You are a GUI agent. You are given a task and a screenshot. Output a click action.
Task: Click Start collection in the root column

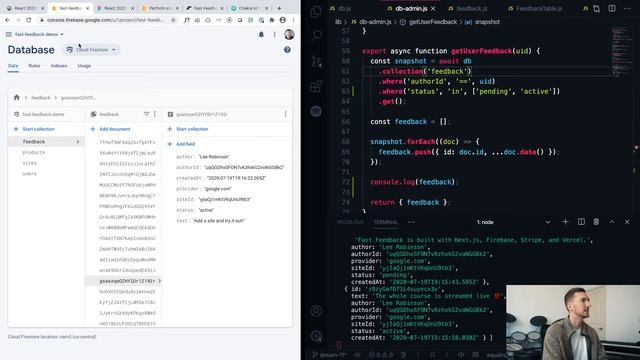coord(34,129)
